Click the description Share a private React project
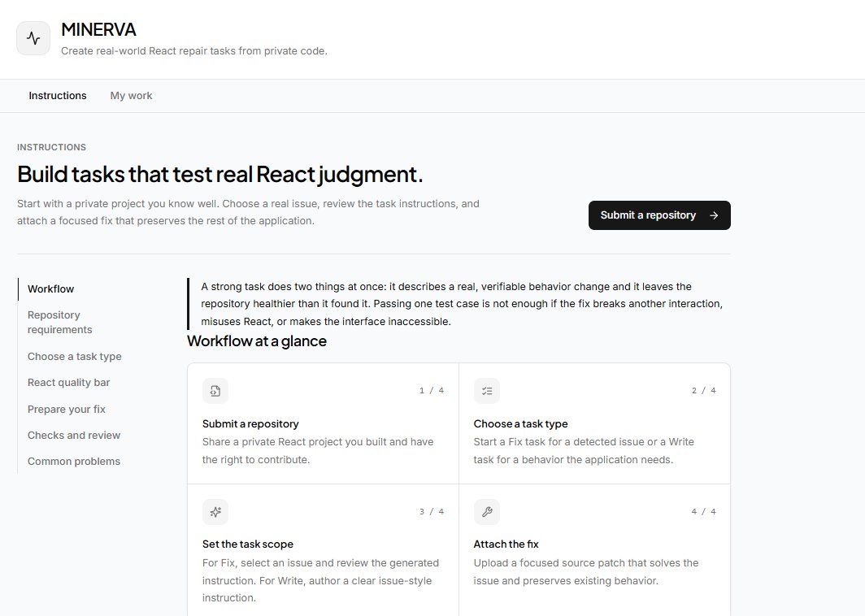 pos(318,450)
